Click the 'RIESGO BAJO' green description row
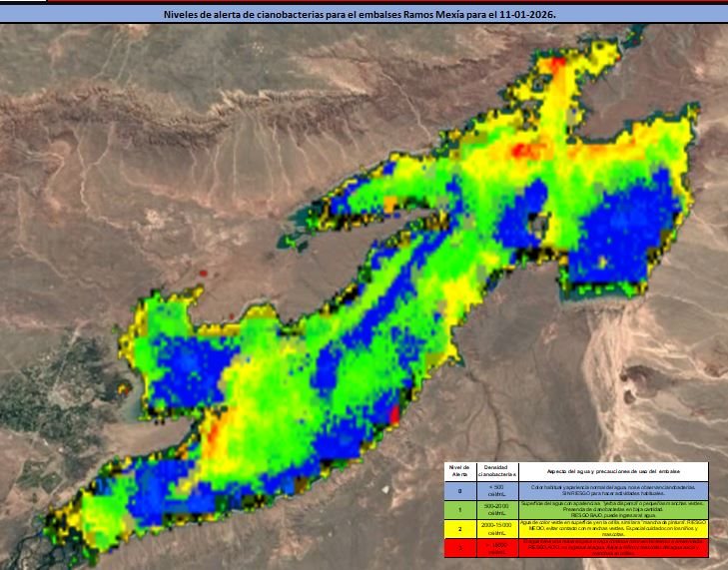Image resolution: width=728 pixels, height=570 pixels. pos(612,509)
